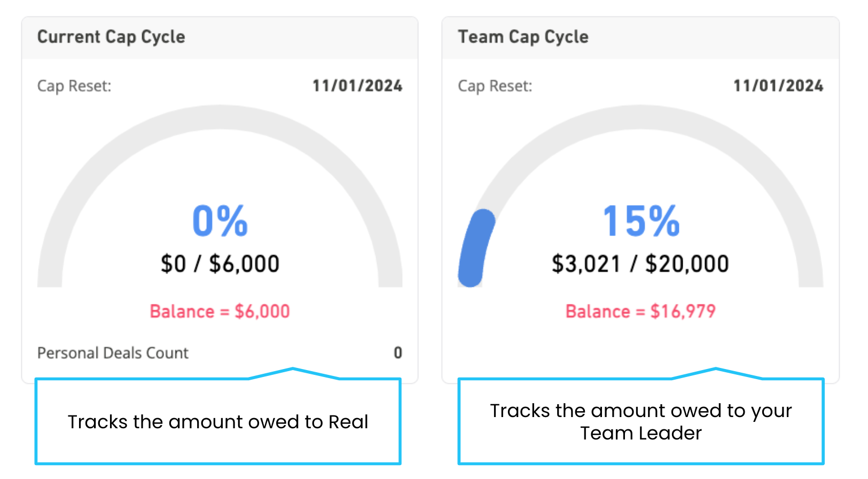The image size is (868, 479).
Task: Click the $3,021 / $20,000 amount
Action: [x=640, y=264]
